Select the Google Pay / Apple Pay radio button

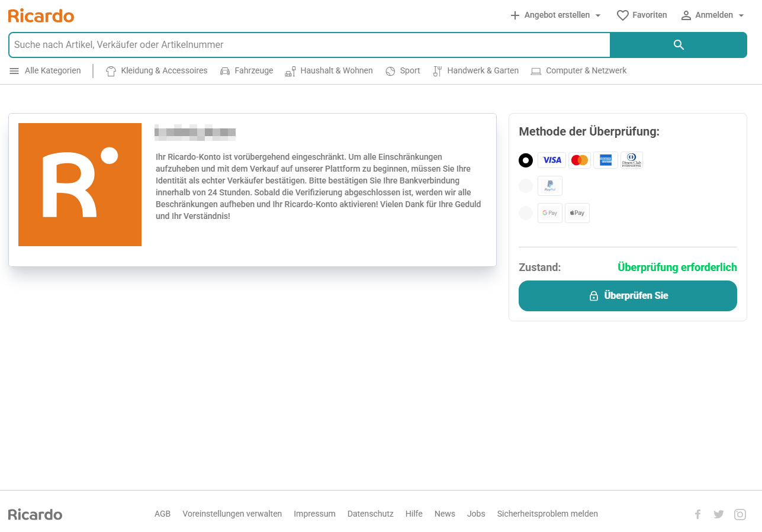526,213
